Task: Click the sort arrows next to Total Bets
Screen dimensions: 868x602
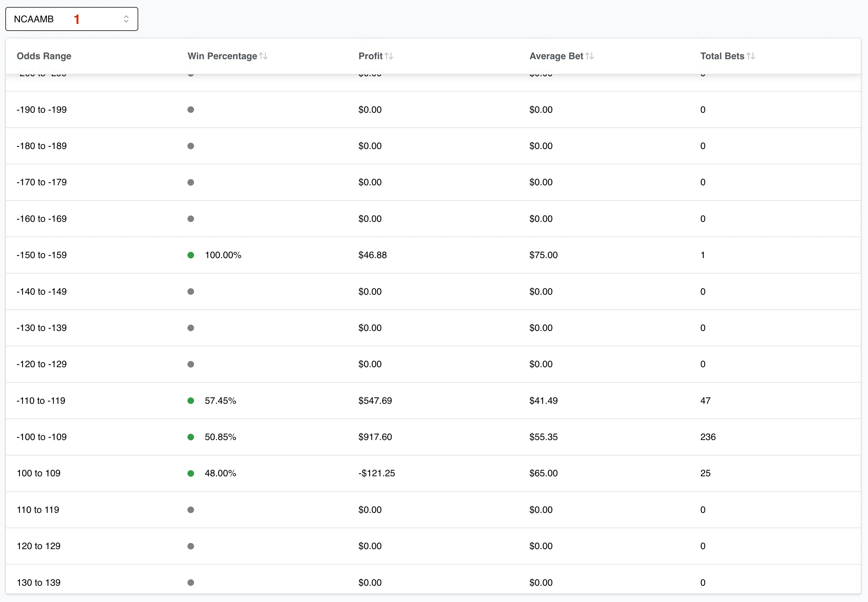Action: (x=751, y=56)
